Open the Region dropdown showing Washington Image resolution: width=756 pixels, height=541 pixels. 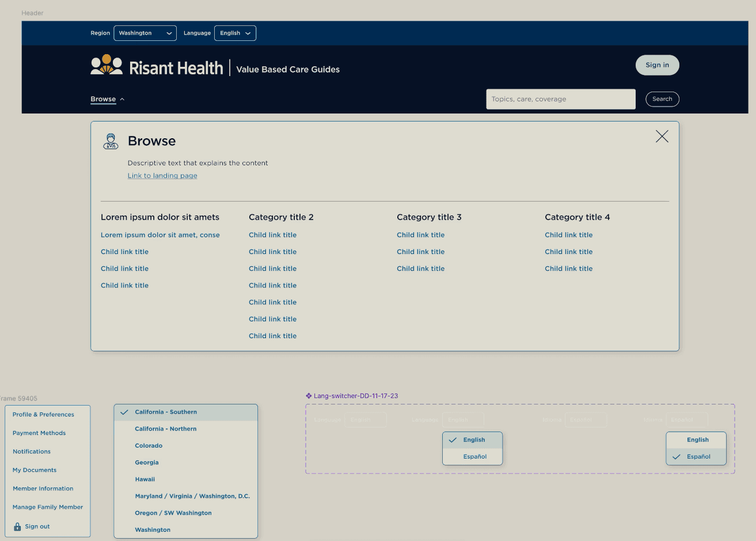pos(145,33)
